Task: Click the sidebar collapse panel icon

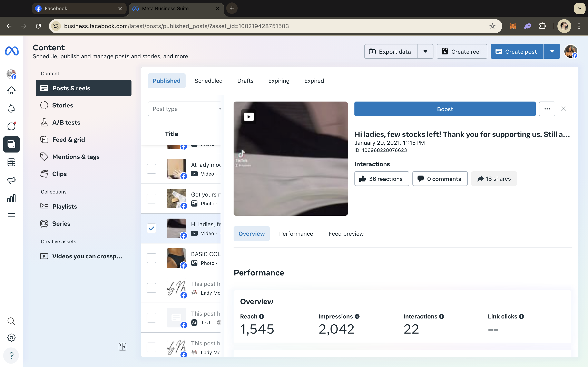Action: pyautogui.click(x=122, y=347)
